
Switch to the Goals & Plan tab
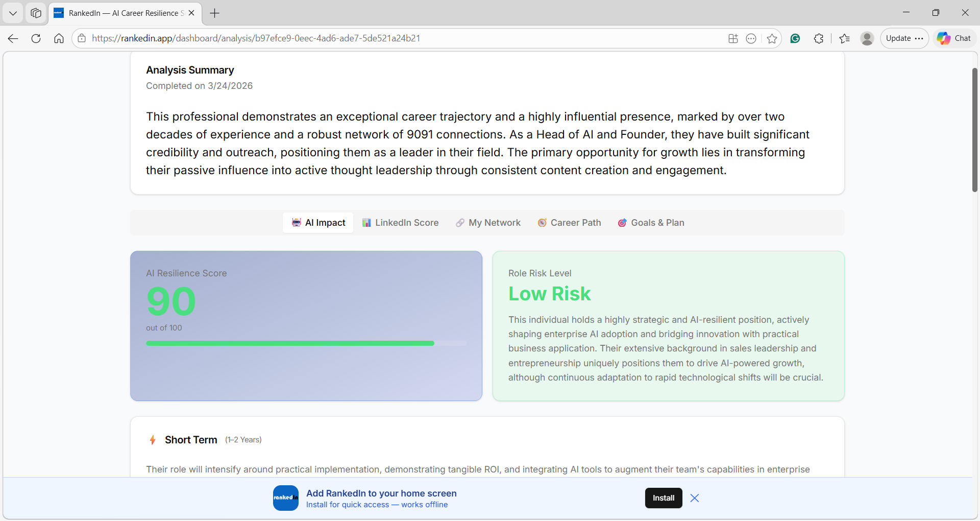651,223
